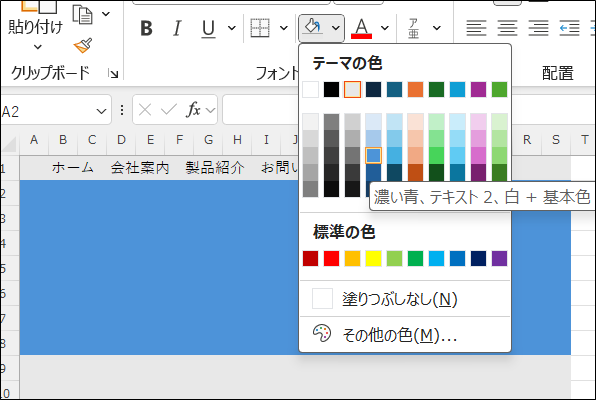Choose standard purple color swatch
The image size is (596, 400).
coord(499,259)
